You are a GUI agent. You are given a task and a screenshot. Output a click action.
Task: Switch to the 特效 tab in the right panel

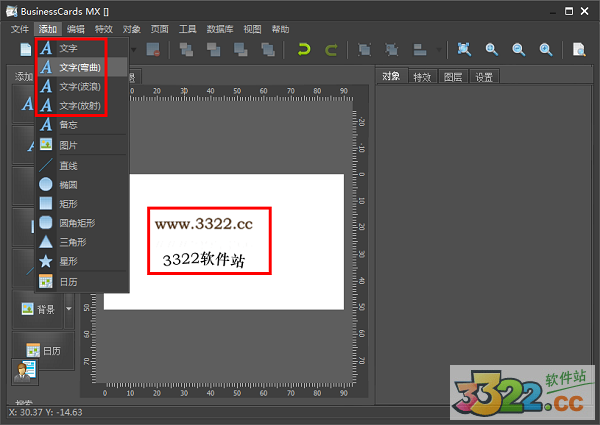pos(422,77)
